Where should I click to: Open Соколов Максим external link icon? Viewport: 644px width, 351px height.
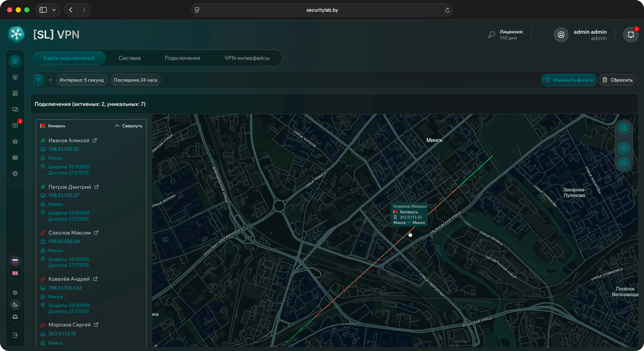point(96,233)
